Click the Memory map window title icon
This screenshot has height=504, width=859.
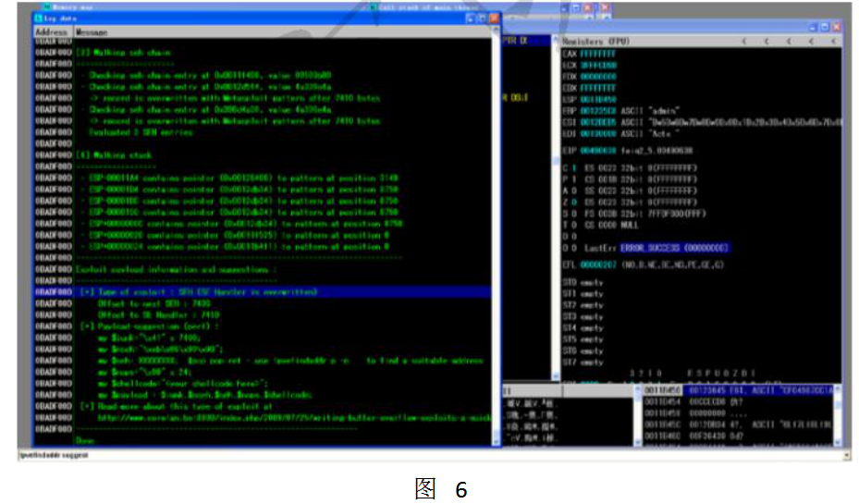click(47, 7)
